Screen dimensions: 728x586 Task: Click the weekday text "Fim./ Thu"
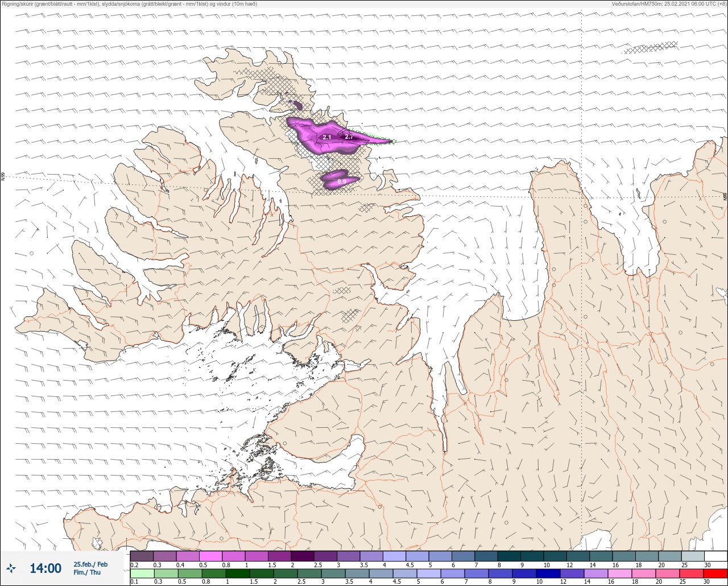[87, 572]
